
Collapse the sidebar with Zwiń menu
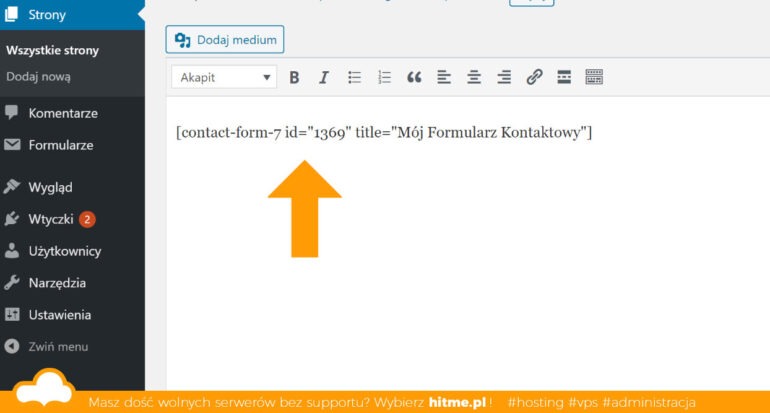(72, 347)
